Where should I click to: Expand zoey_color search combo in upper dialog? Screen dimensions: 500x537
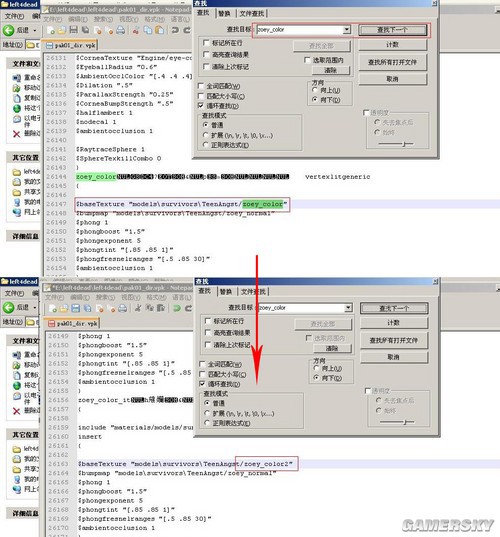click(347, 29)
